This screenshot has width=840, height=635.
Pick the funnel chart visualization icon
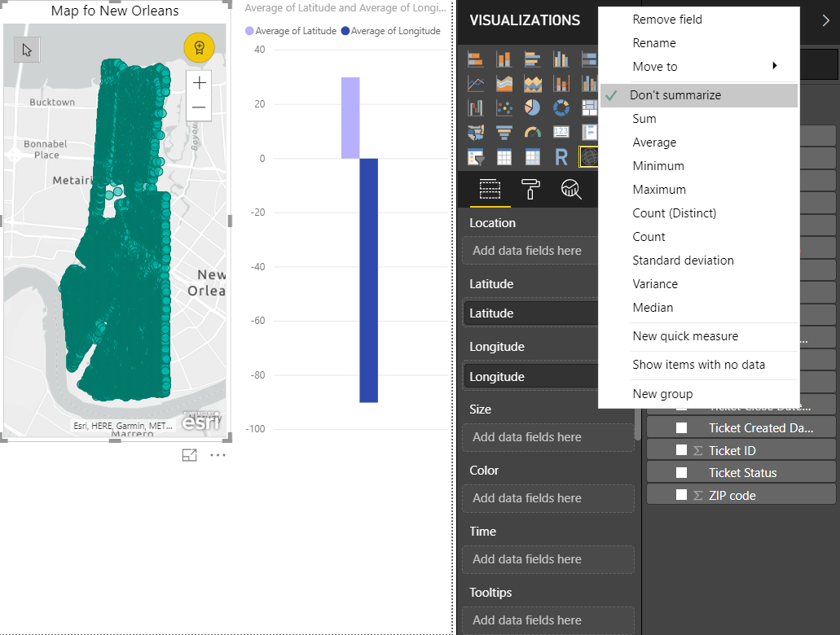coord(504,132)
